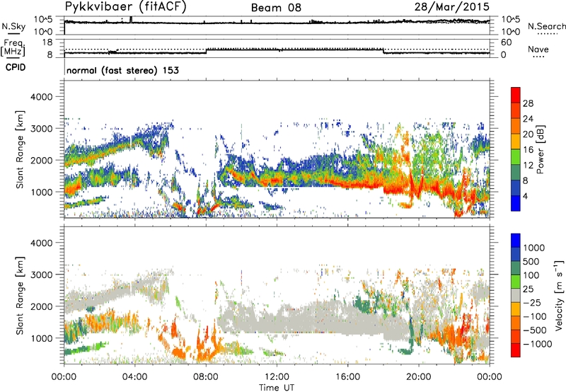Click the '16:00' time axis tick label
This screenshot has width=566, height=392.
coord(347,377)
